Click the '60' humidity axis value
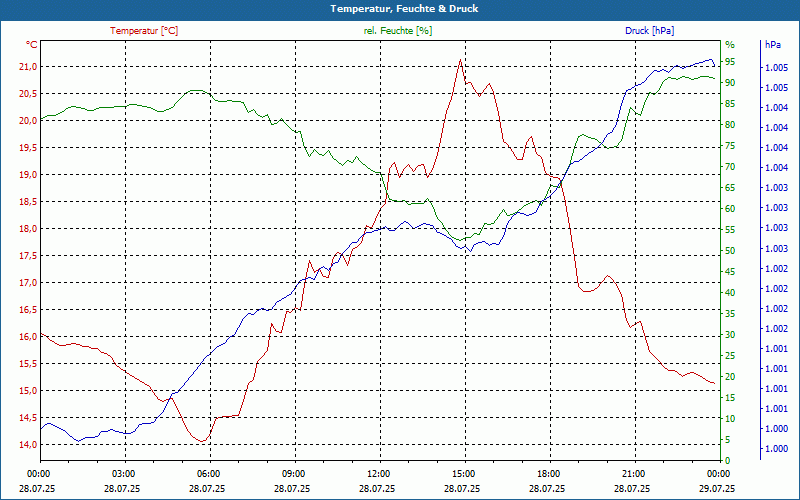The width and height of the screenshot is (800, 500). click(x=730, y=209)
